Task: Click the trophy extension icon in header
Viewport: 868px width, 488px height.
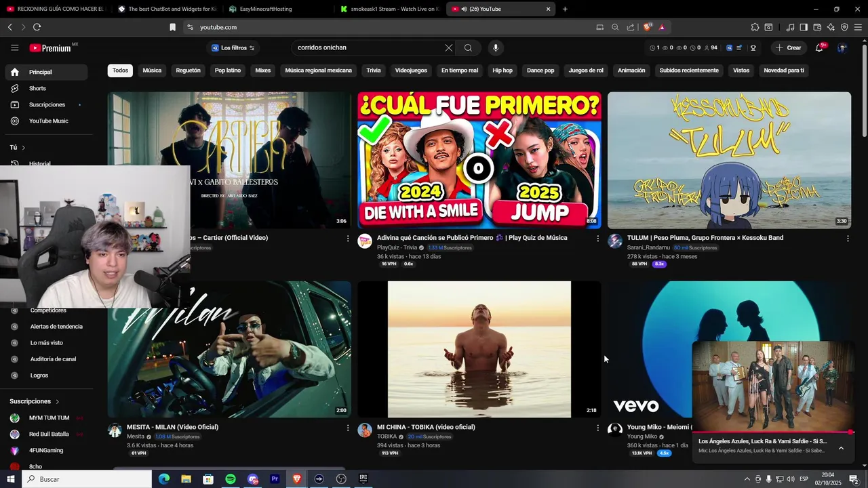Action: (753, 48)
